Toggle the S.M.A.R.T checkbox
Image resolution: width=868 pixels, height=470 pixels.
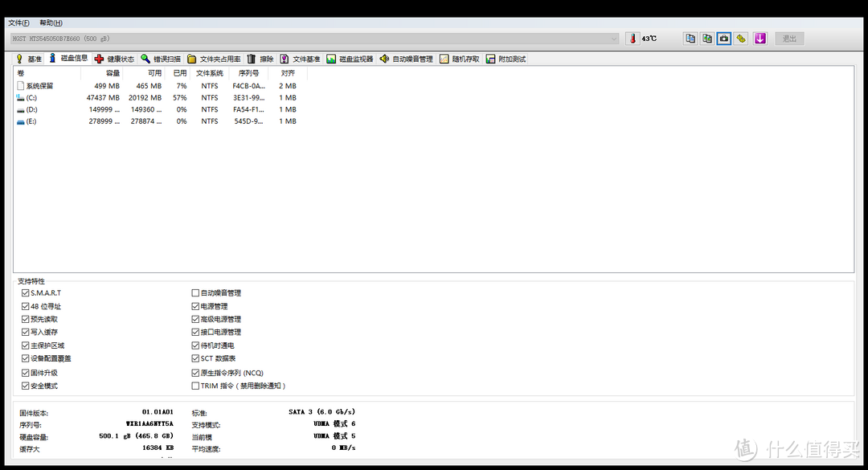[26, 293]
